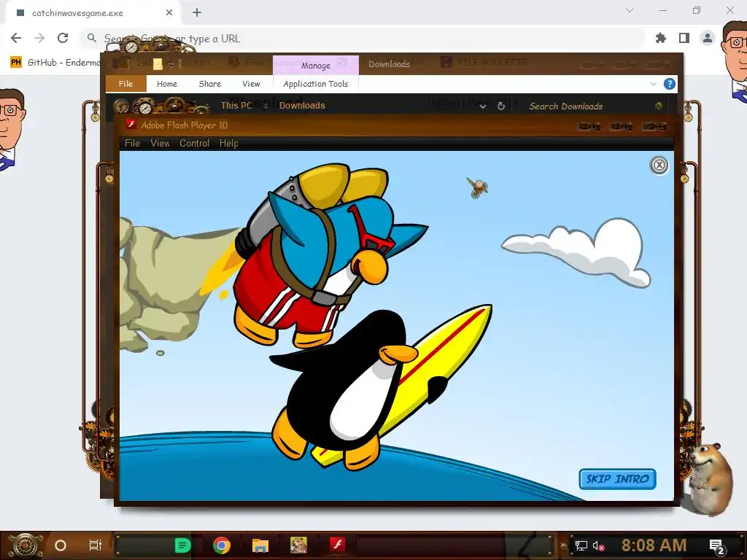The image size is (747, 560).
Task: Refresh the Downloads folder in Explorer
Action: [x=501, y=106]
